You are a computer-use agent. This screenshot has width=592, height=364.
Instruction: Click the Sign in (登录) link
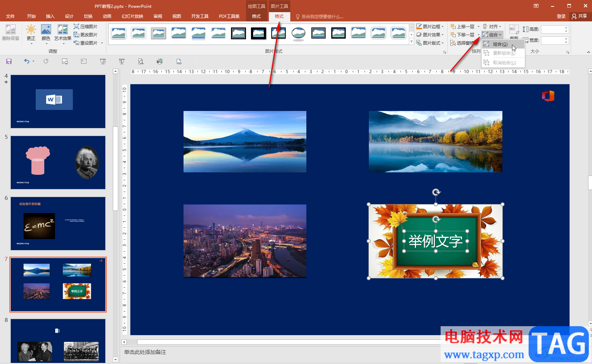tap(561, 16)
